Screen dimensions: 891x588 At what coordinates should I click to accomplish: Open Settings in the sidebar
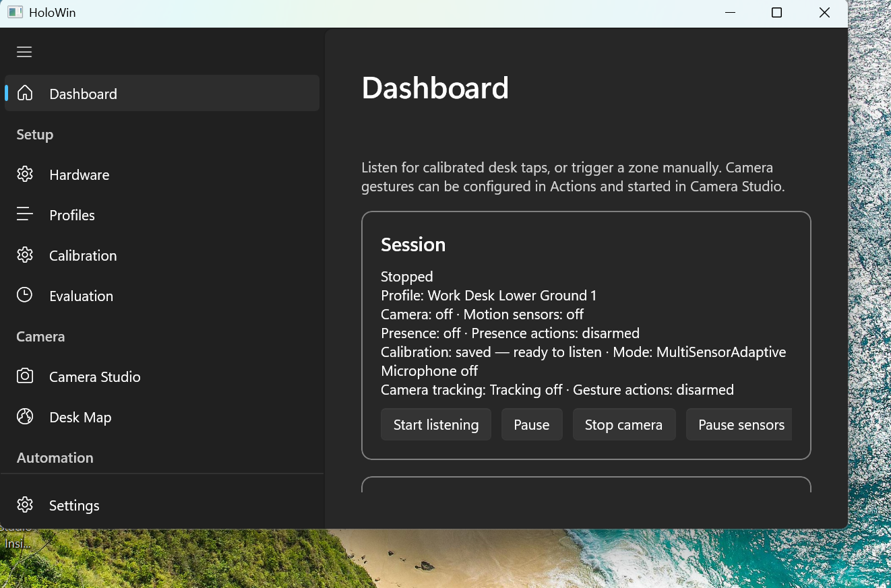click(162, 505)
